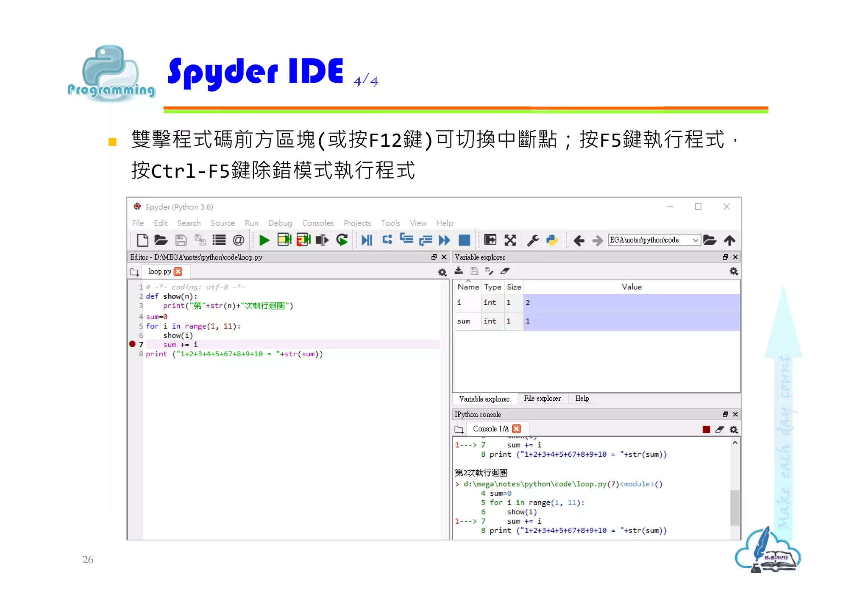Click the fullscreen mode cross-arrows icon

point(510,240)
